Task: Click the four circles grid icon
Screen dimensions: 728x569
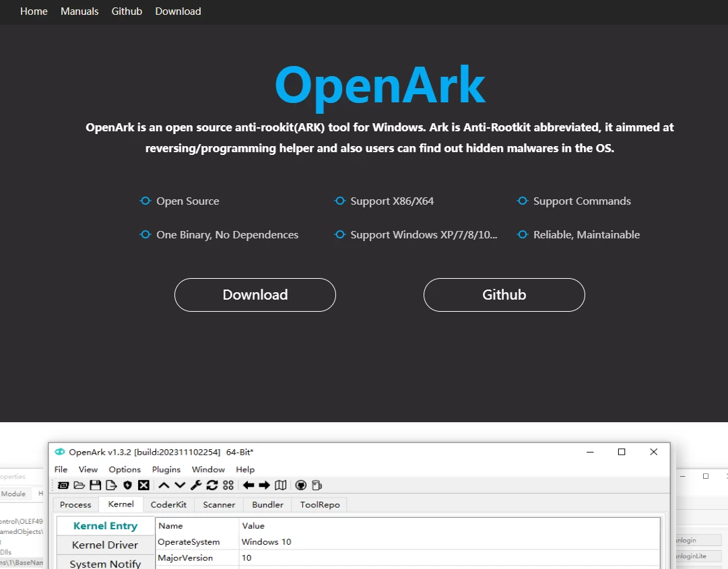Action: (228, 486)
